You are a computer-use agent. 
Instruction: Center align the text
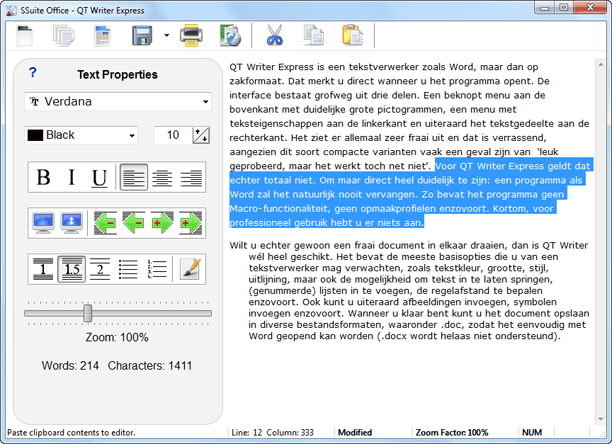tap(162, 178)
